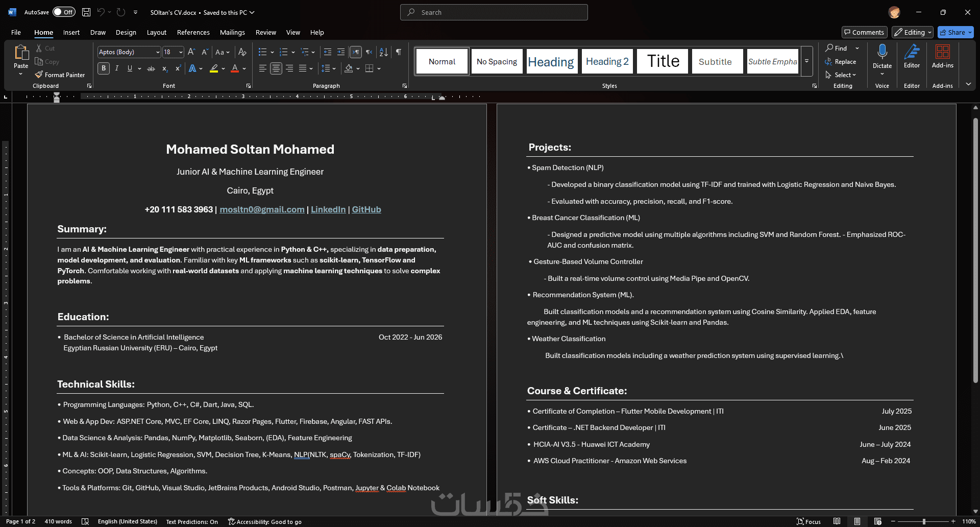The image size is (980, 527).
Task: Sort the selected text alphabetically
Action: point(384,52)
